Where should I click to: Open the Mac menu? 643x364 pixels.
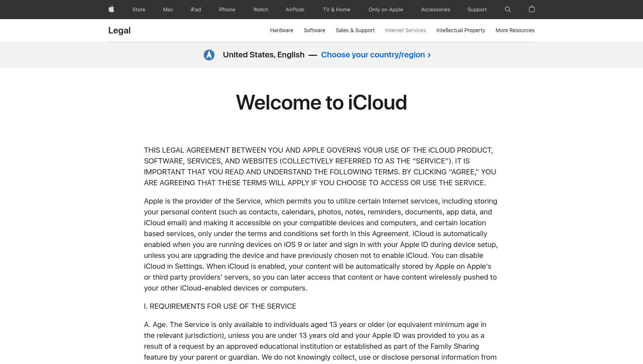(x=168, y=10)
